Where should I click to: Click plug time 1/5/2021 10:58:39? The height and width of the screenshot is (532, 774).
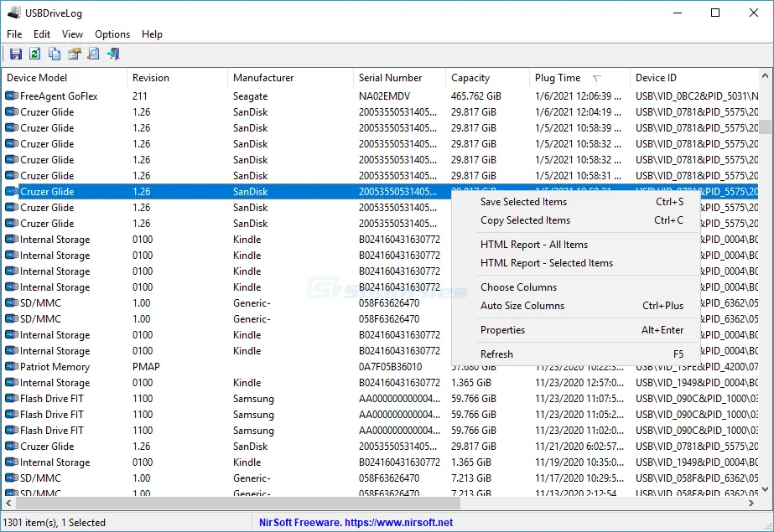point(578,127)
